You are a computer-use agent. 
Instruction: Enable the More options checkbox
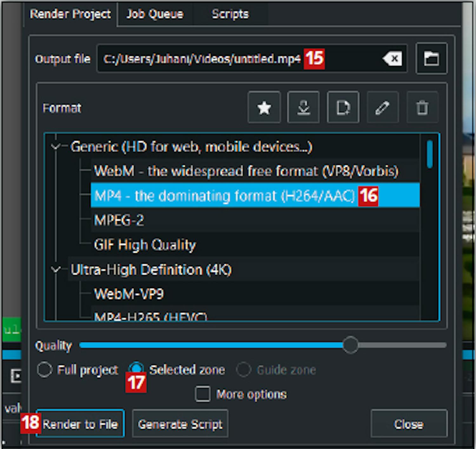pos(202,394)
